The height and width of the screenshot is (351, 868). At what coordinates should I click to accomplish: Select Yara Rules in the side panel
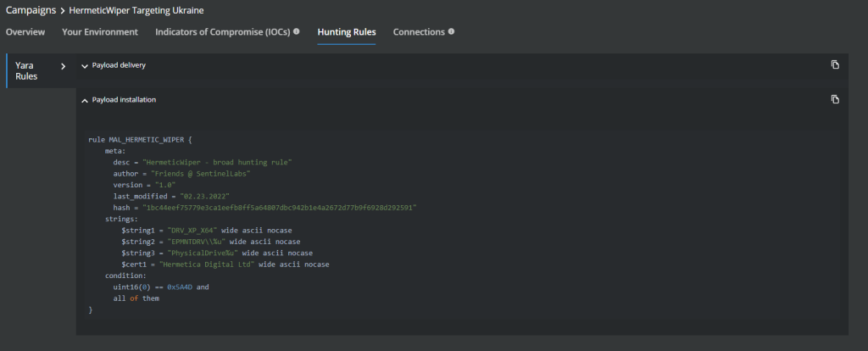point(27,71)
